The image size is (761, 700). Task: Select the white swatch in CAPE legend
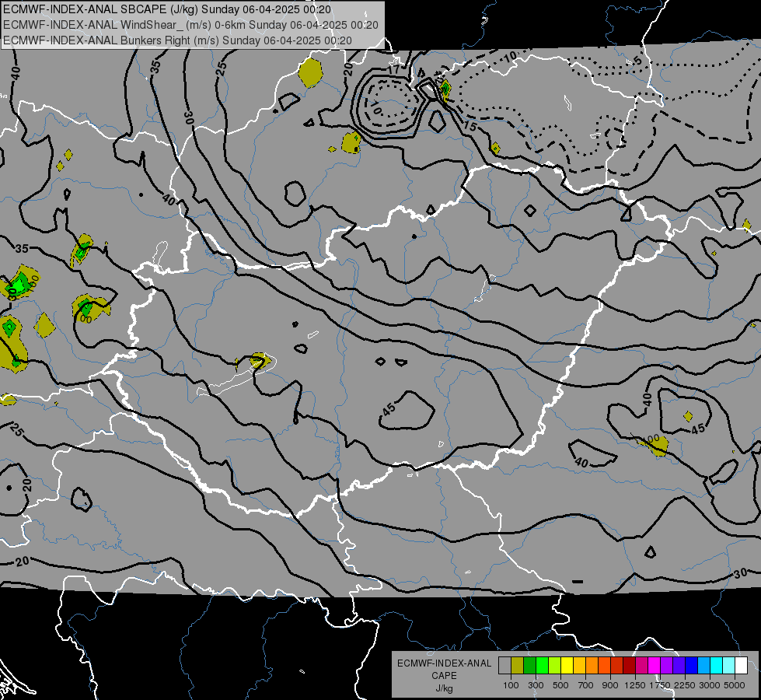[x=741, y=666]
